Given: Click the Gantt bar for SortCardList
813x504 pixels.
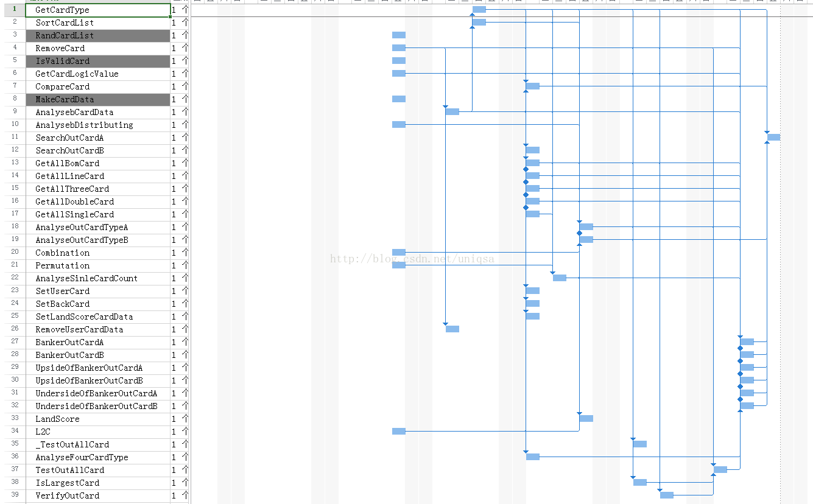Looking at the screenshot, I should [479, 22].
